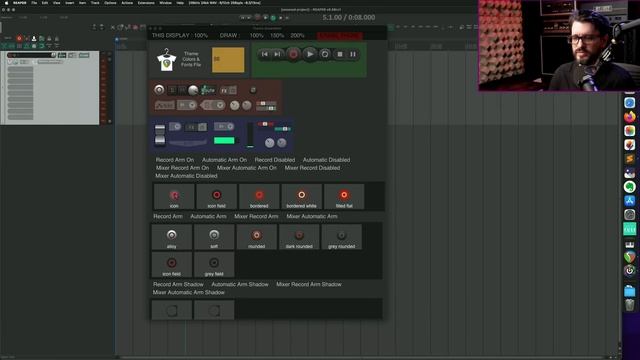Choose the 'bordered white' style thumbnail

pos(302,197)
